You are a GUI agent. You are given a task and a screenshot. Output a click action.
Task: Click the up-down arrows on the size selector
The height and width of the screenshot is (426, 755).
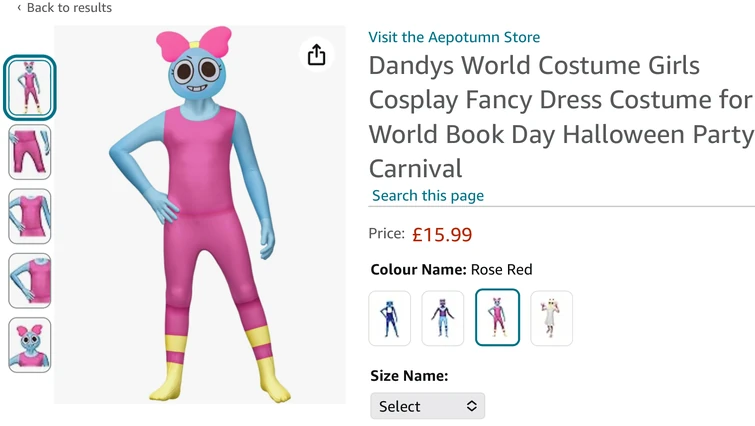point(472,406)
